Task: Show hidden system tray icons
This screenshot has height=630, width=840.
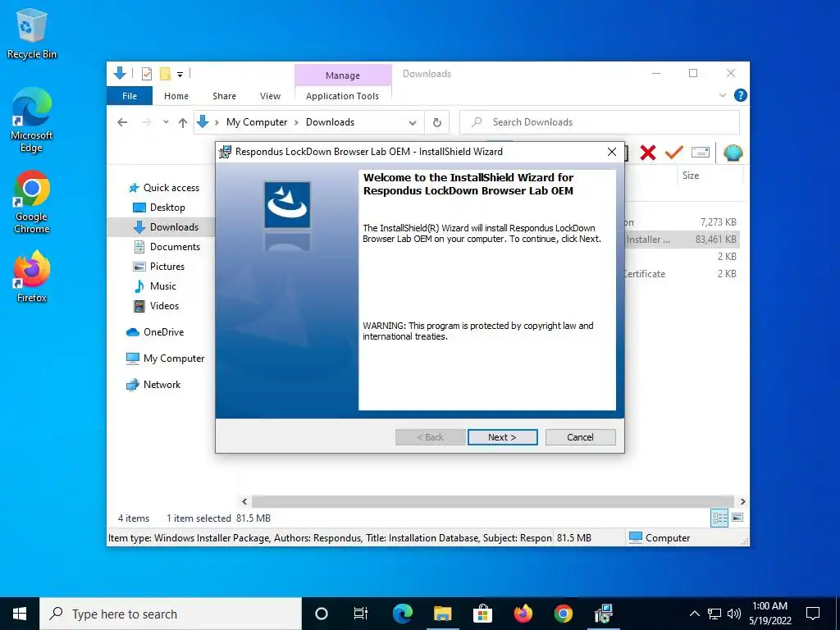Action: click(694, 614)
